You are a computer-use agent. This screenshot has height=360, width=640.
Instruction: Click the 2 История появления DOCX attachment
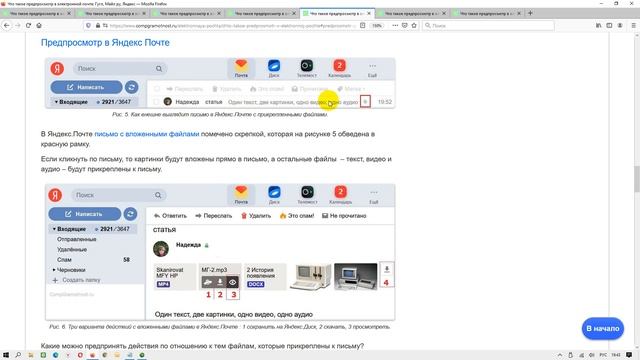coord(265,277)
